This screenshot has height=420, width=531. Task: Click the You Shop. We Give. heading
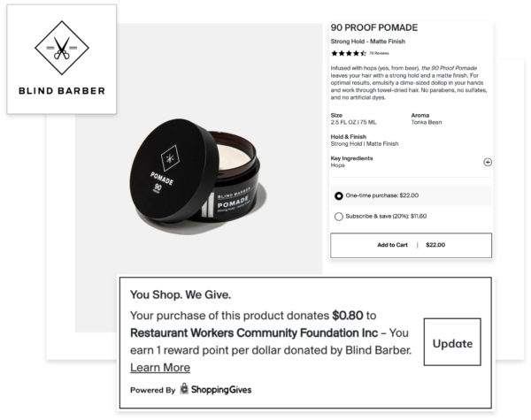[x=181, y=294]
